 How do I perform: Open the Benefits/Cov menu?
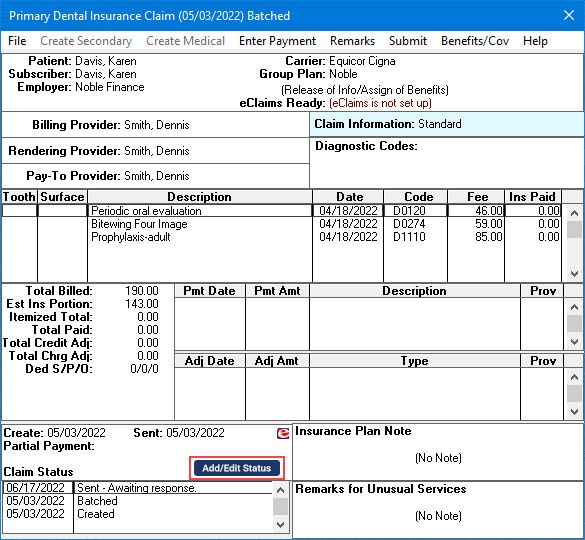coord(475,41)
